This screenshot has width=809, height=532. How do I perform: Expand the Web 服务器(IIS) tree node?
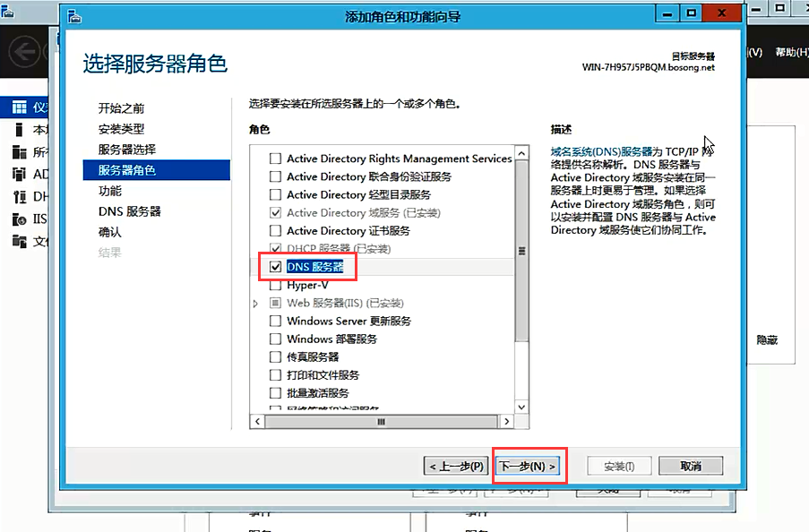255,304
